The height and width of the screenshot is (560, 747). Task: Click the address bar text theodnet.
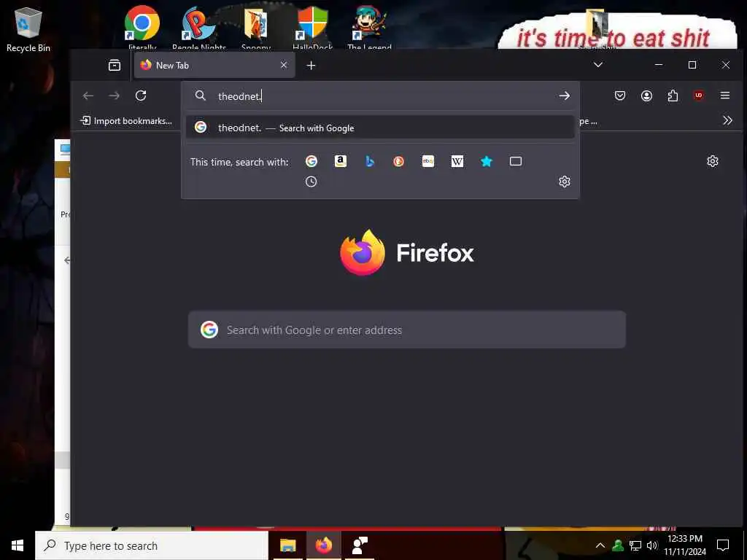(239, 96)
